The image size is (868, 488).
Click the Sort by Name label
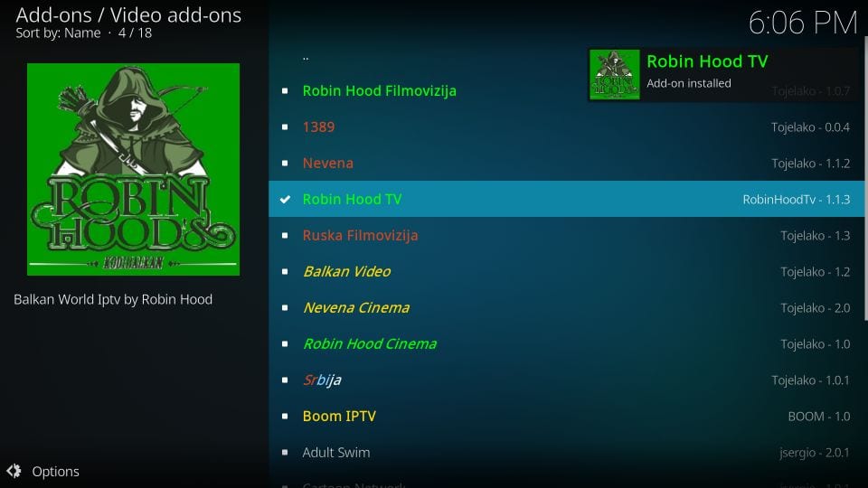tap(58, 33)
